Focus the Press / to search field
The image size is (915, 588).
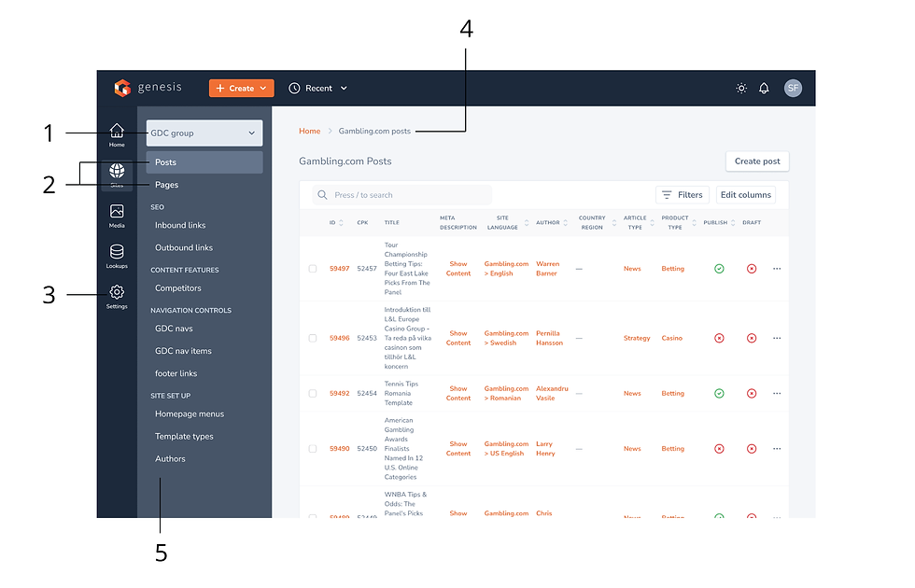pos(402,195)
